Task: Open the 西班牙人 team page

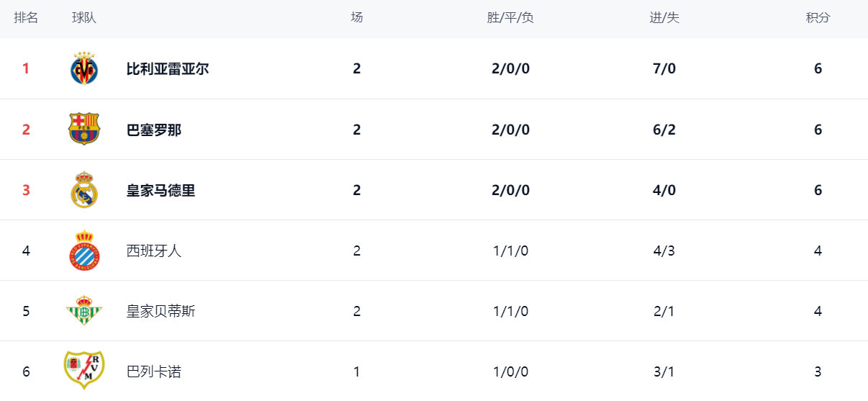Action: [x=154, y=251]
